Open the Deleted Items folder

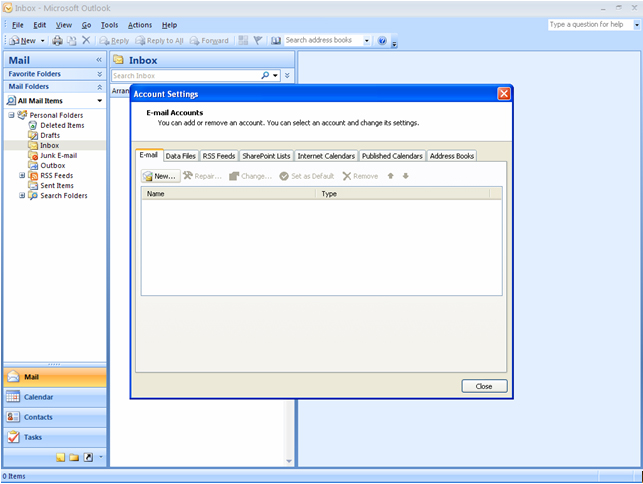coord(62,126)
